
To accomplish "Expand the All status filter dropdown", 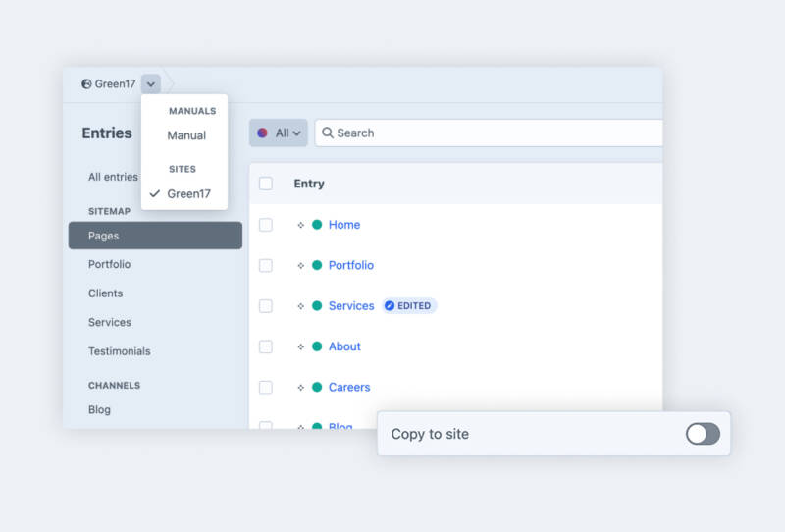I will click(279, 133).
